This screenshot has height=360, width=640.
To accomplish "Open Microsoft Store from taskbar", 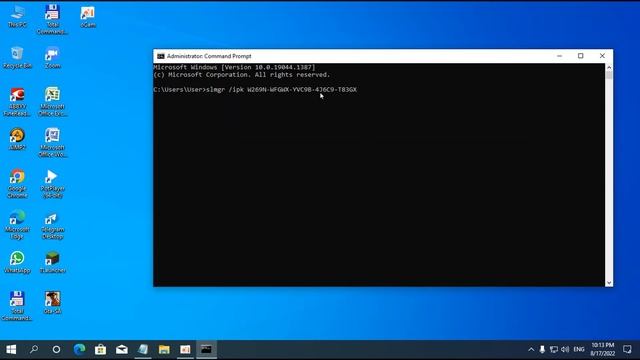I will coord(100,349).
